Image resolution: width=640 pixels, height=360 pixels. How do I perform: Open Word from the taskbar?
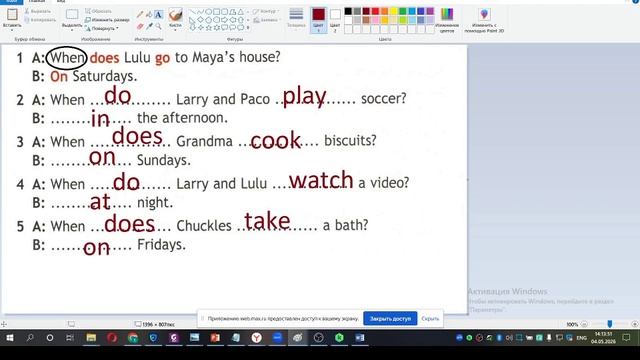(360, 338)
